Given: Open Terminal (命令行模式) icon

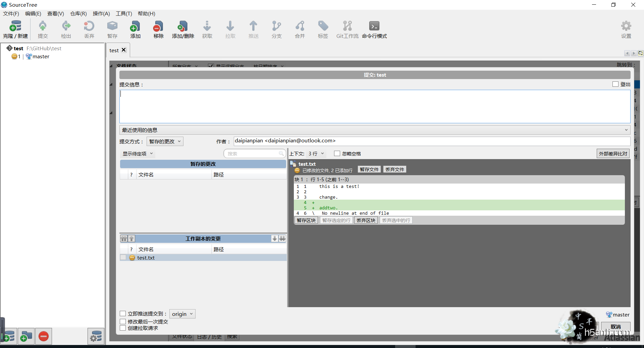Looking at the screenshot, I should point(374,29).
